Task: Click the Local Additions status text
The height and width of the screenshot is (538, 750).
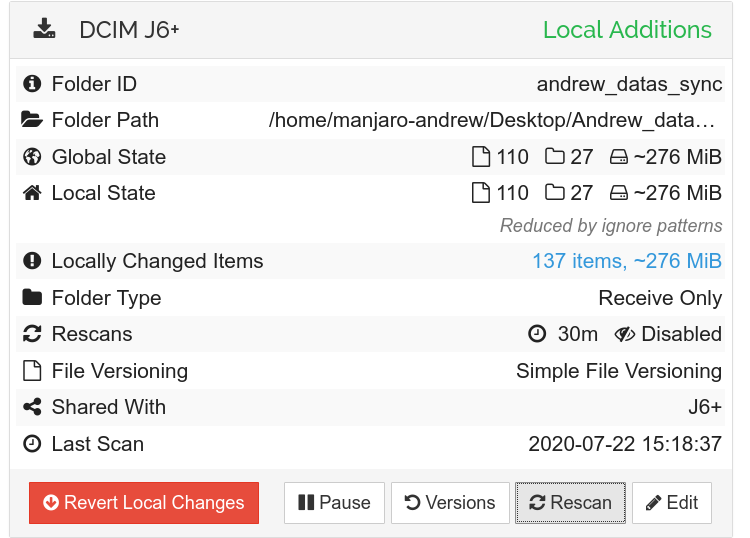Action: click(x=627, y=30)
